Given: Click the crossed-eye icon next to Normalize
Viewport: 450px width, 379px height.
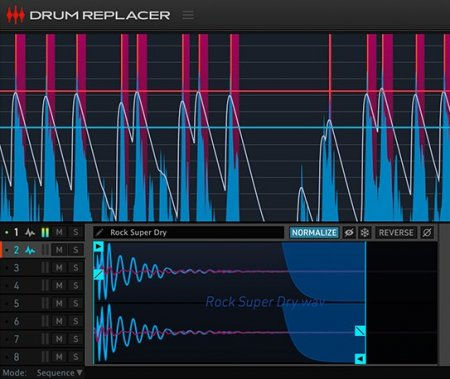Looking at the screenshot, I should pos(349,232).
